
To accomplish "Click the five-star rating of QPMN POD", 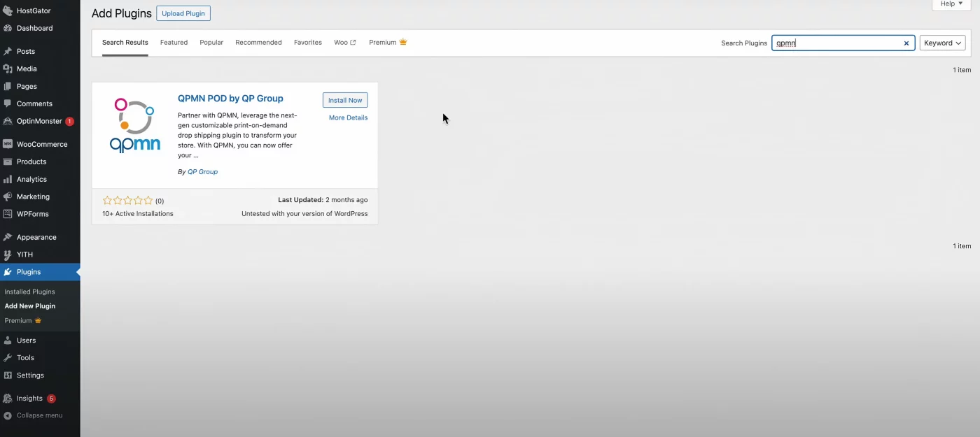I will 127,201.
